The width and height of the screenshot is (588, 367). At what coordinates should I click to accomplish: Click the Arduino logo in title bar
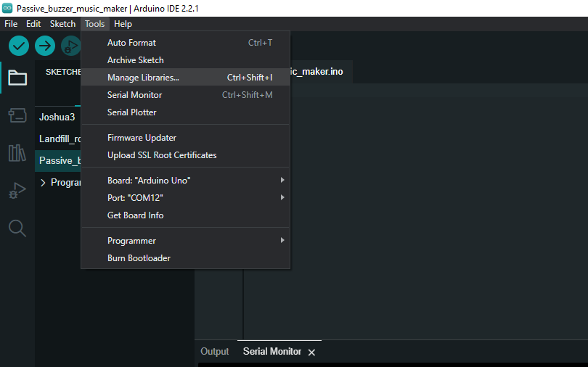[7, 8]
